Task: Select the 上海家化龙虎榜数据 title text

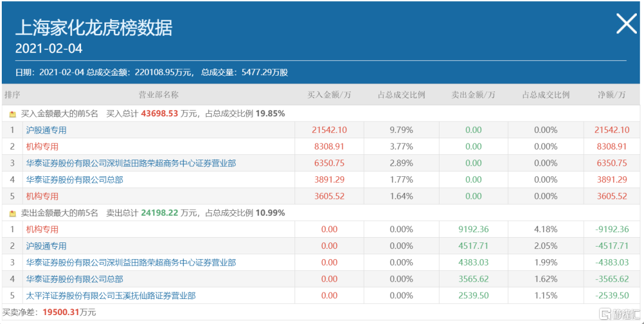Action: tap(94, 29)
